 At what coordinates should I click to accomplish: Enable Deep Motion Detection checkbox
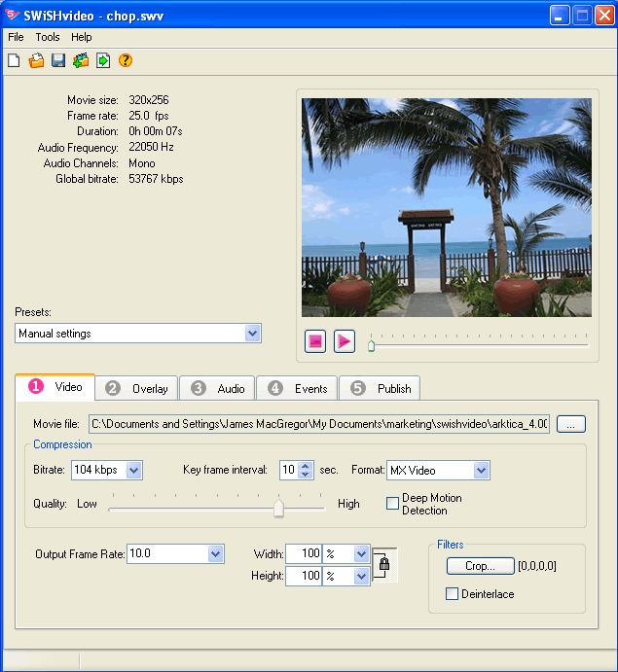click(x=393, y=504)
